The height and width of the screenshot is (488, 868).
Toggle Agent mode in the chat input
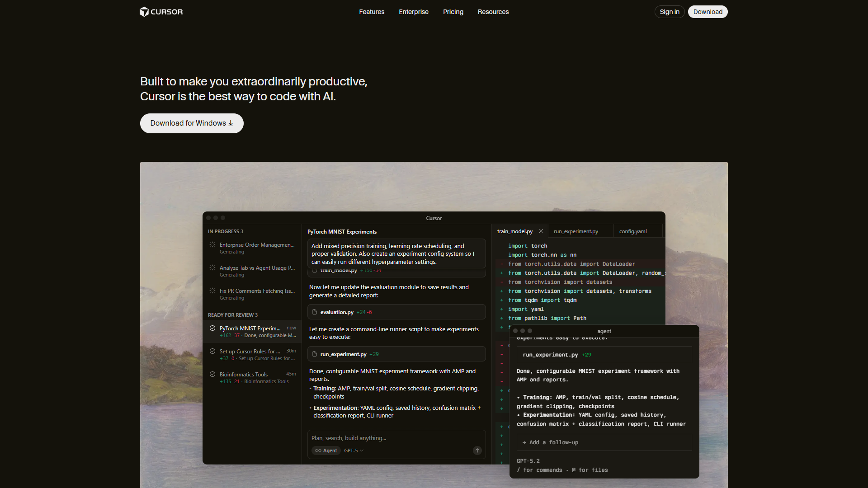325,450
